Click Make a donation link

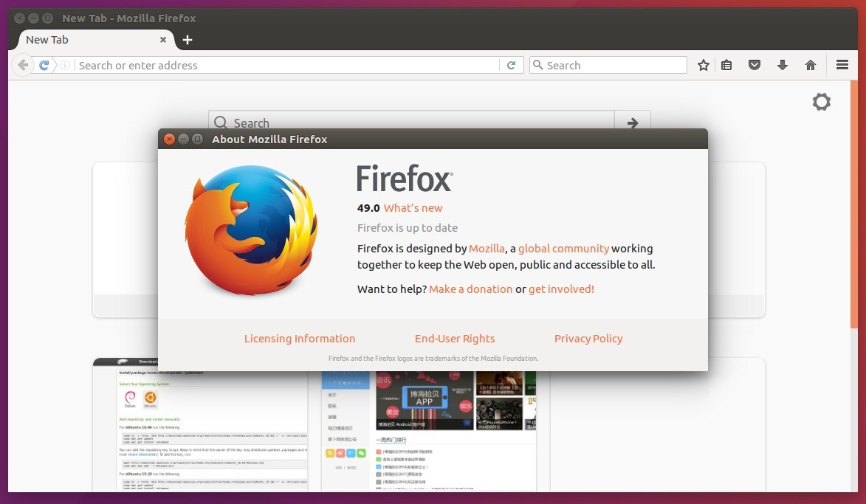470,289
